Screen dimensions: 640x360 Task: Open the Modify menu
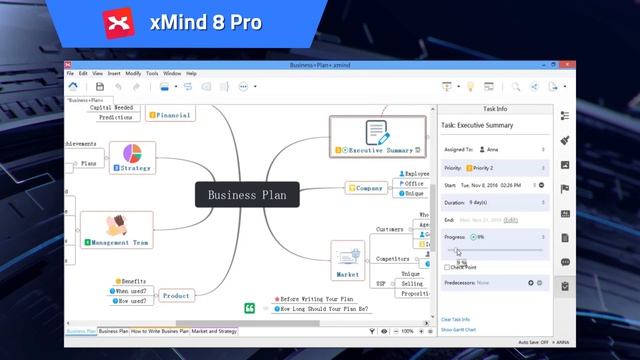[133, 73]
